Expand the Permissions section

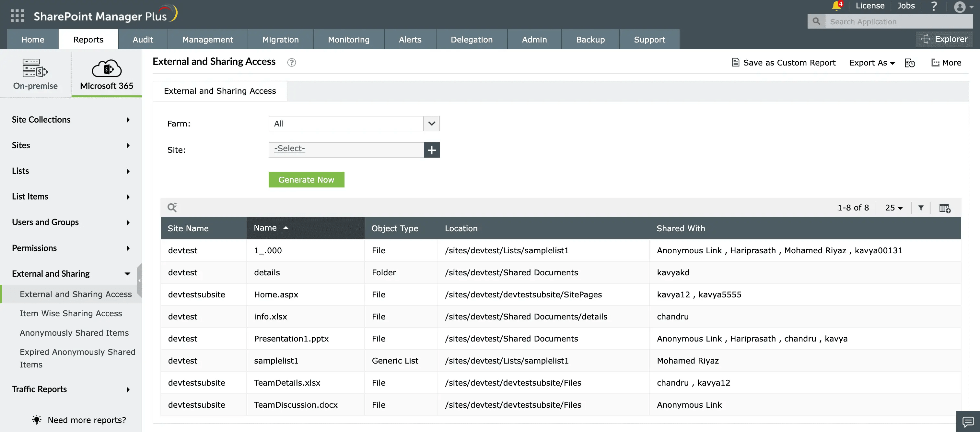71,248
